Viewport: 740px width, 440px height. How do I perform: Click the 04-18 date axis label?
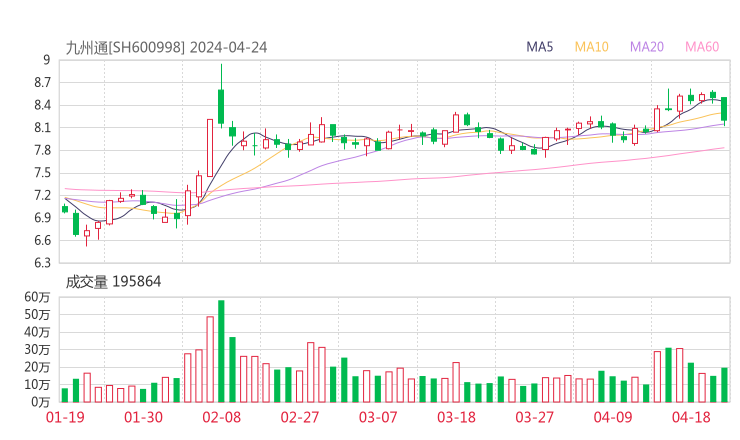click(x=691, y=417)
